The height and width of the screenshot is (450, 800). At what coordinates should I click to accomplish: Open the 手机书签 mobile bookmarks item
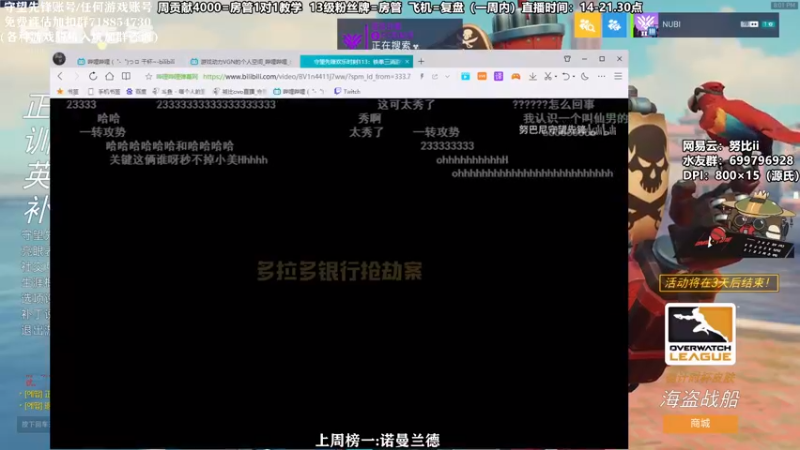pyautogui.click(x=104, y=91)
